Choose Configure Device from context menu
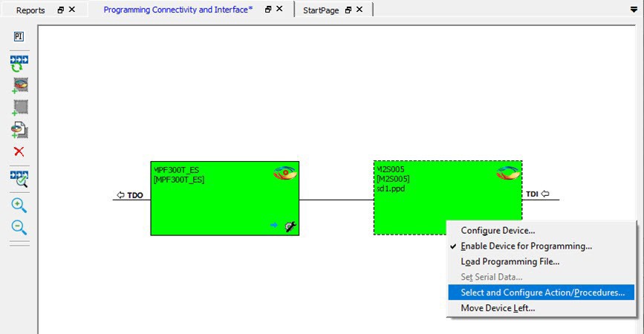The width and height of the screenshot is (644, 334). pyautogui.click(x=498, y=231)
